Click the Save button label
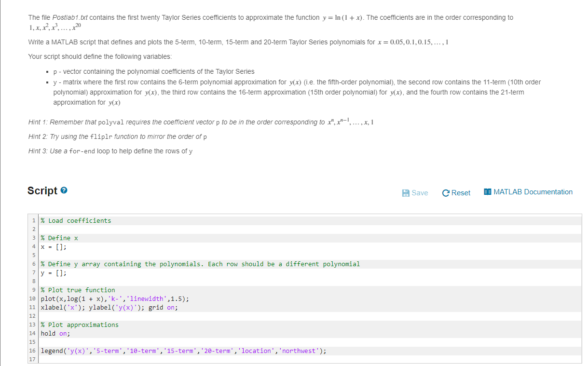The width and height of the screenshot is (588, 366). click(x=419, y=192)
